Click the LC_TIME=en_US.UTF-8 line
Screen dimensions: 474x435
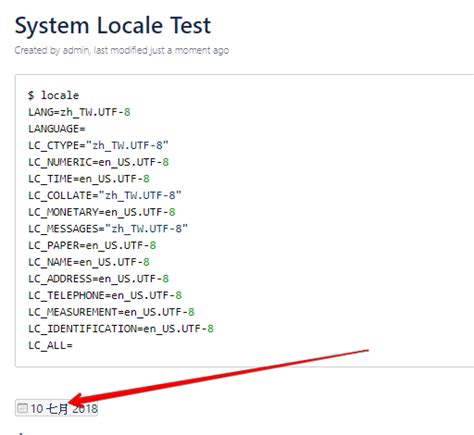[89, 179]
